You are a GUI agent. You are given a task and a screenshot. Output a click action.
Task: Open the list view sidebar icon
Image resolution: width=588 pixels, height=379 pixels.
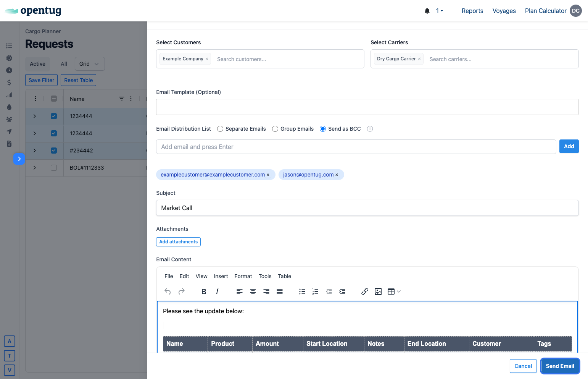9,46
